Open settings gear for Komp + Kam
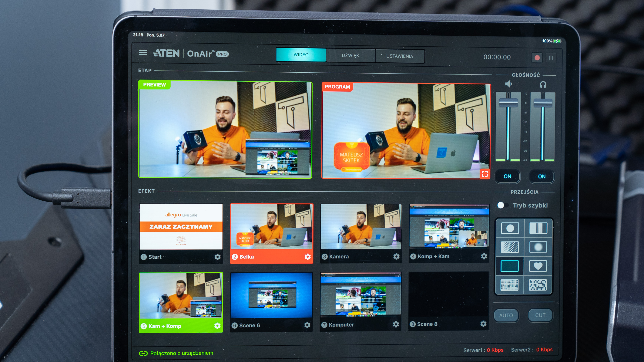This screenshot has width=644, height=362. [x=484, y=256]
